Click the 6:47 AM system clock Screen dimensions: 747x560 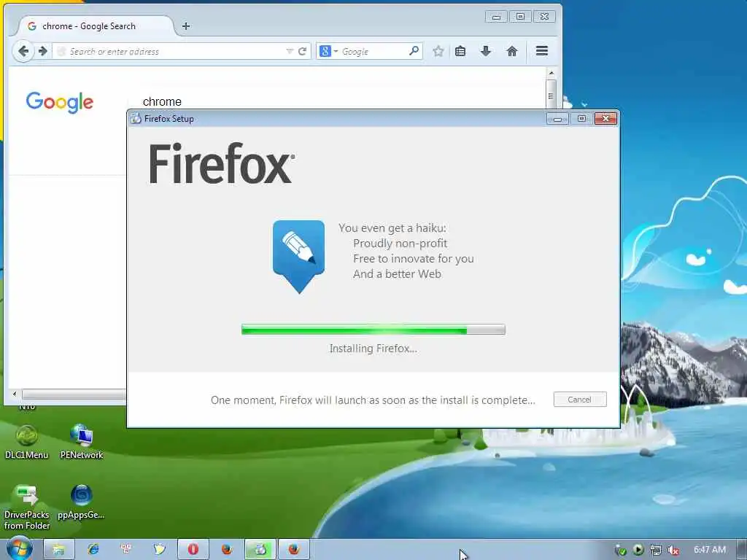pos(709,550)
